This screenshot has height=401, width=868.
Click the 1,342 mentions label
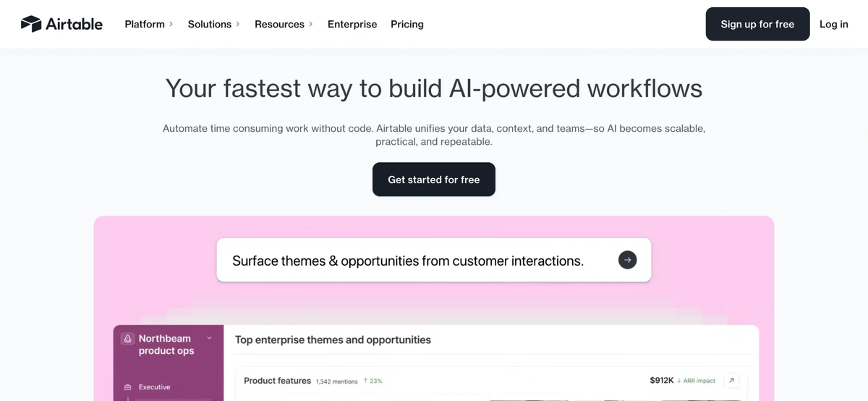(336, 381)
